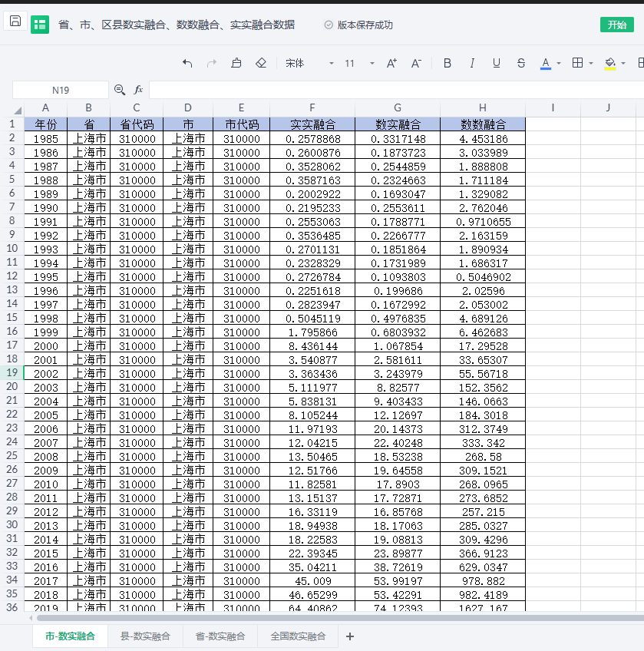The height and width of the screenshot is (651, 644).
Task: Select row 19 header
Action: [x=12, y=372]
